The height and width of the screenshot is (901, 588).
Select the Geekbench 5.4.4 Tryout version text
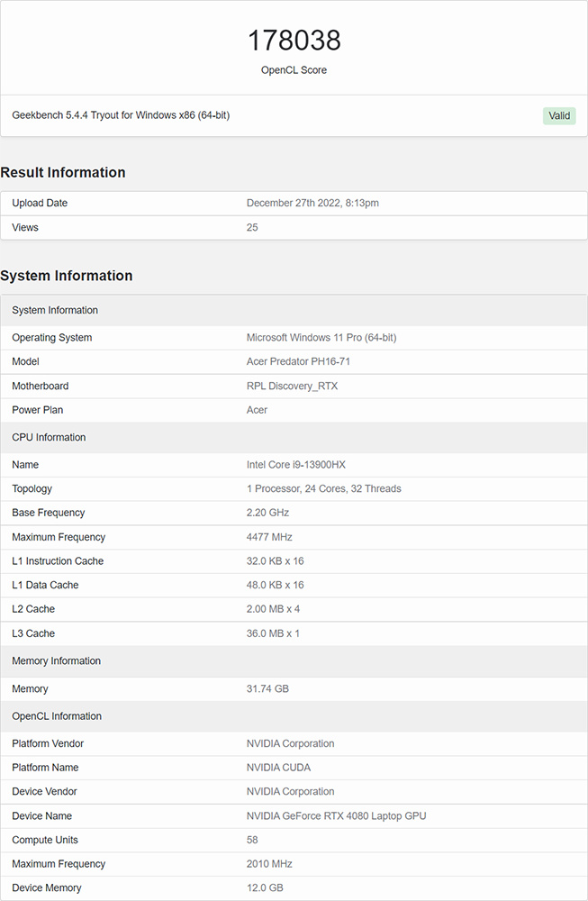(x=121, y=115)
